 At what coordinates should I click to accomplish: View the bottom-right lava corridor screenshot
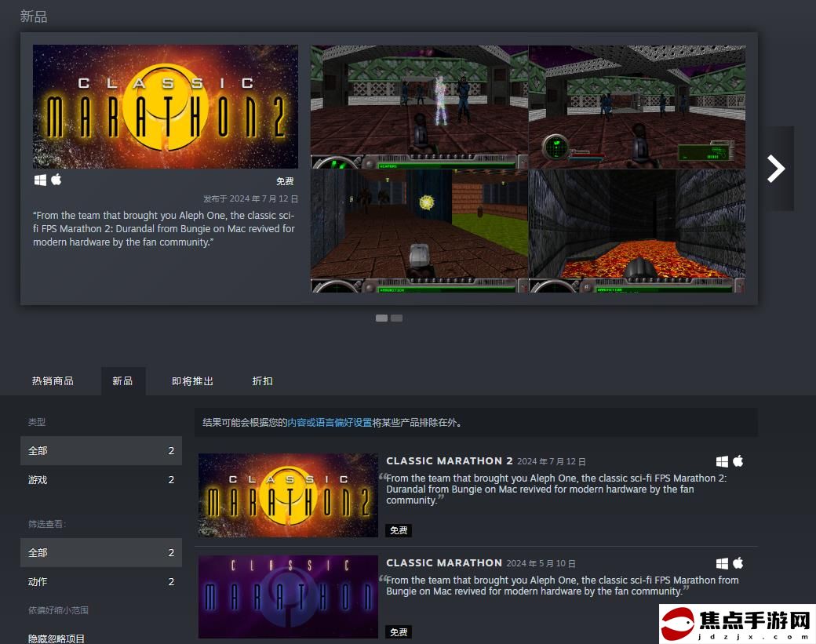point(637,231)
